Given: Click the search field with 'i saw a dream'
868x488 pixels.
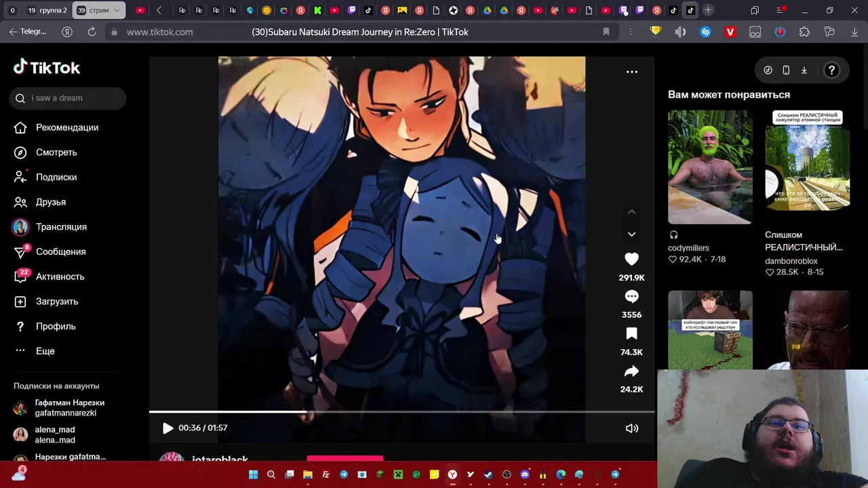Looking at the screenshot, I should point(68,98).
